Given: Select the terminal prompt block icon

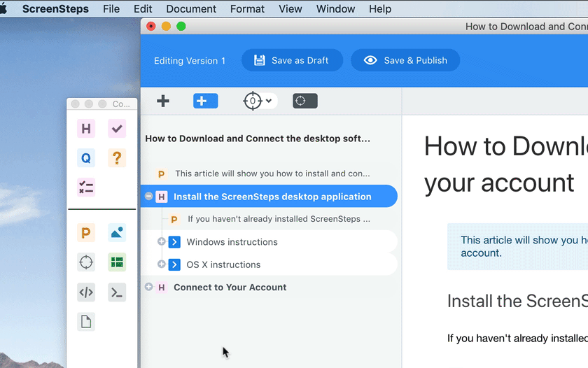Looking at the screenshot, I should tap(117, 292).
